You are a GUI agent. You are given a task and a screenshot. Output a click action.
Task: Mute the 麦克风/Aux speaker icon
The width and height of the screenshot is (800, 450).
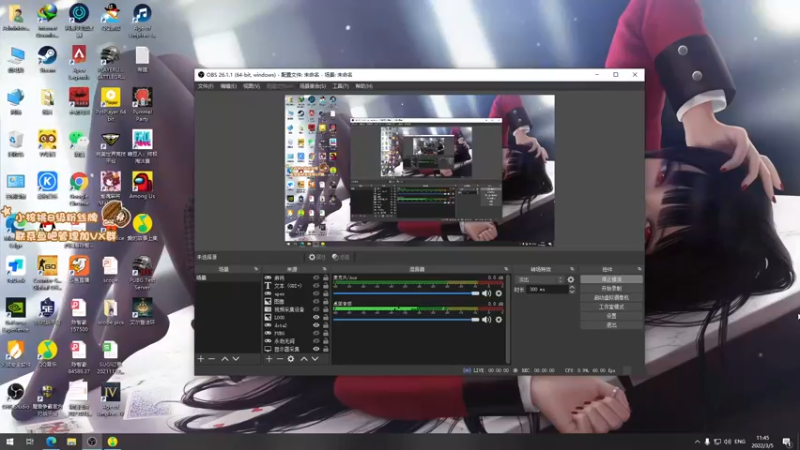point(487,293)
